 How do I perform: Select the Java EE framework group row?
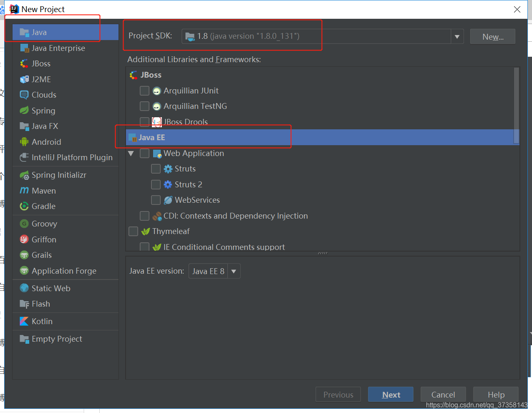pos(323,137)
